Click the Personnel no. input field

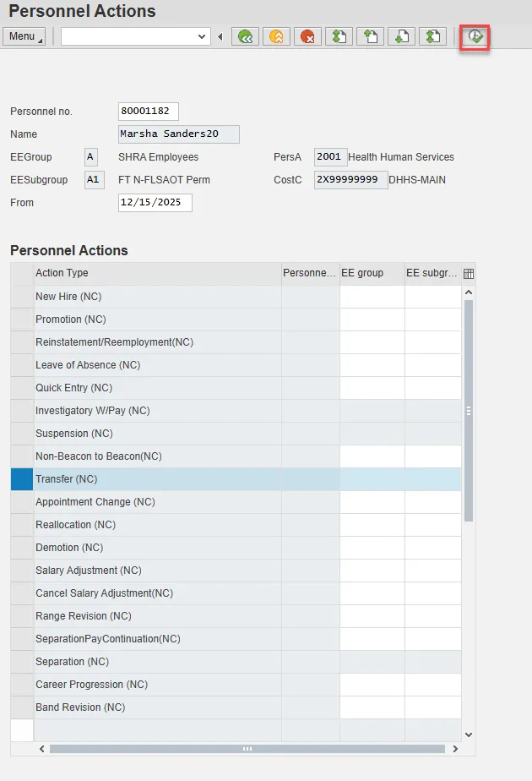(149, 112)
